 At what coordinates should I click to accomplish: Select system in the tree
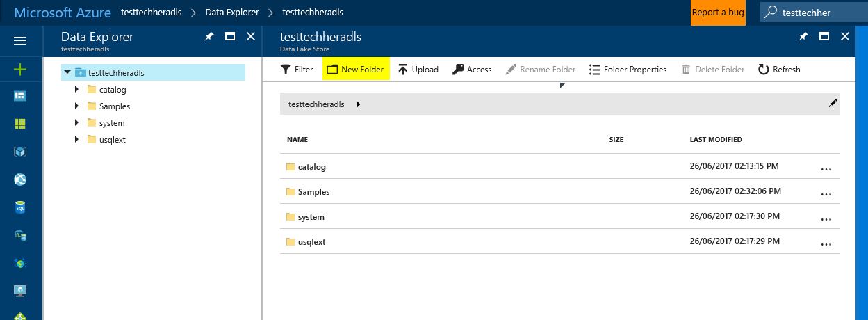(x=112, y=123)
